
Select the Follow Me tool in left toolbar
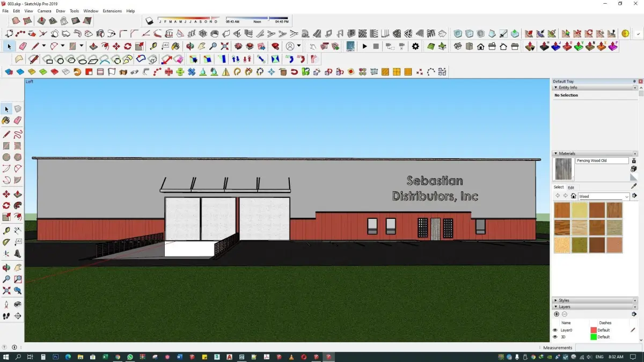(x=18, y=205)
